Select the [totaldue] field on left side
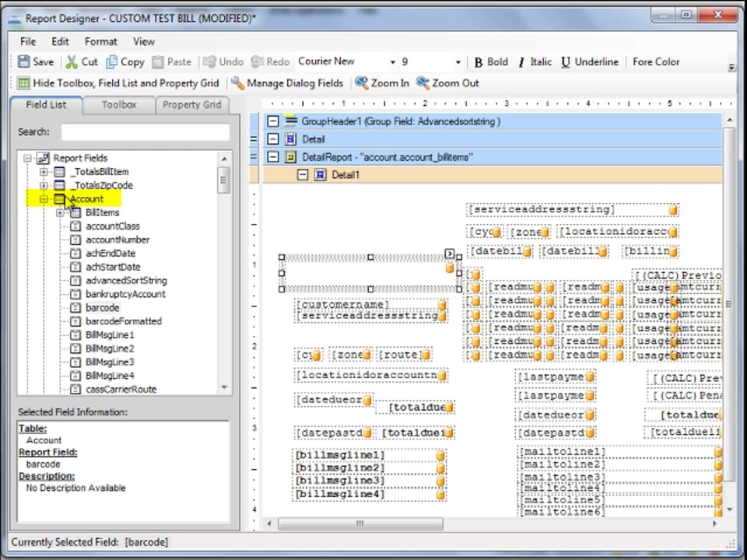This screenshot has height=560, width=747. point(416,408)
